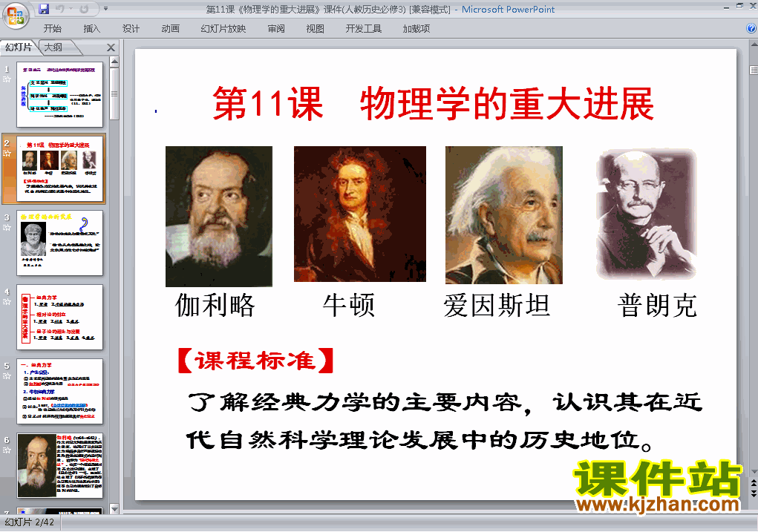
Task: Click the thumbnail pane scrollbar handle
Action: point(114,93)
